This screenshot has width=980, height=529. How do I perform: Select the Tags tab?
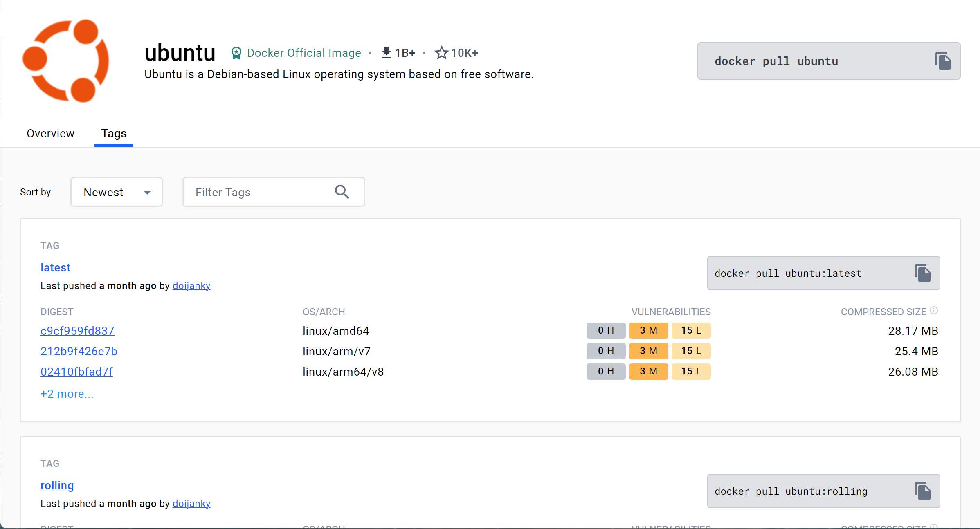click(x=114, y=134)
